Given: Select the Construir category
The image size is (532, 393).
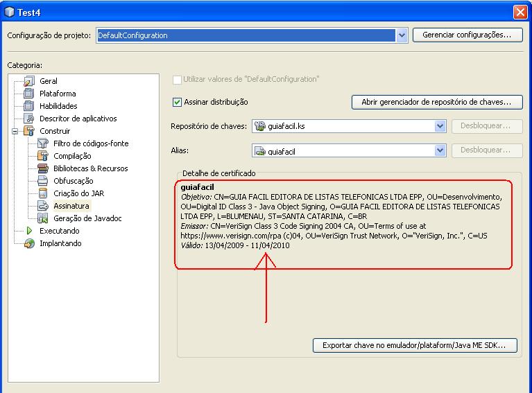Looking at the screenshot, I should [55, 131].
